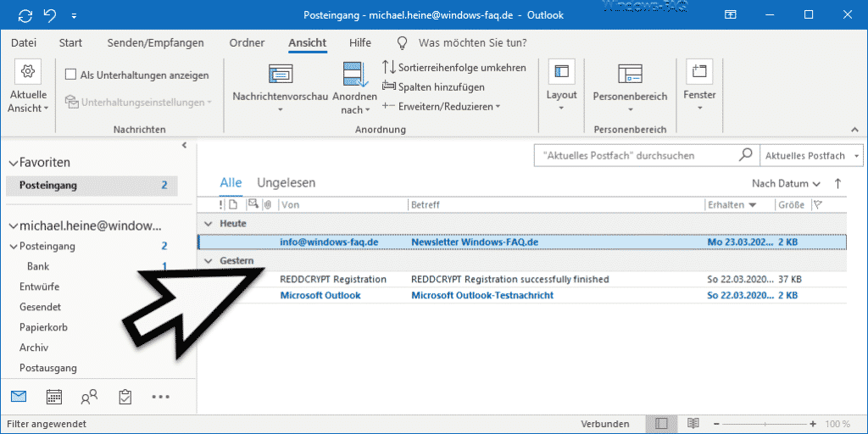Open the Gesendet folder
Screen dimensions: 868x434
coord(40,307)
